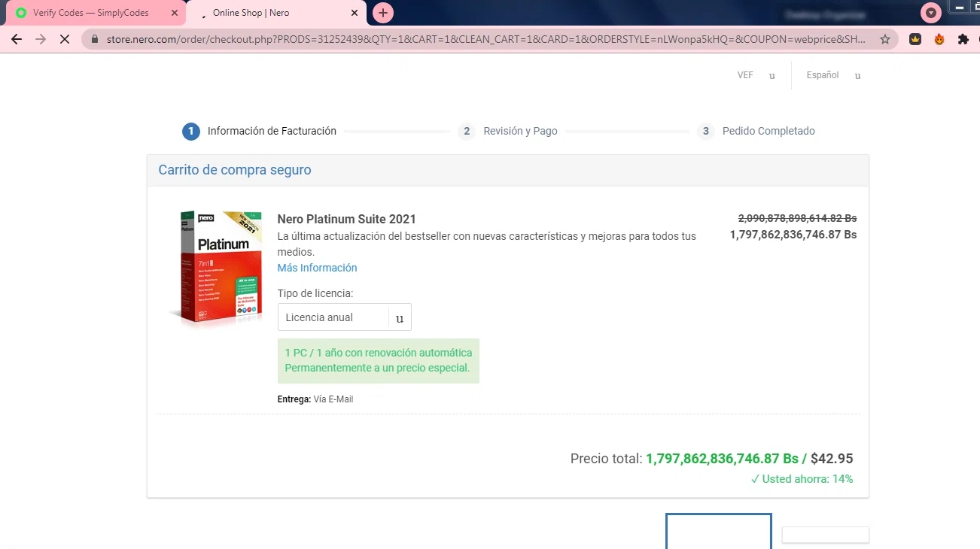
Task: Minimize the browser window
Action: click(960, 8)
